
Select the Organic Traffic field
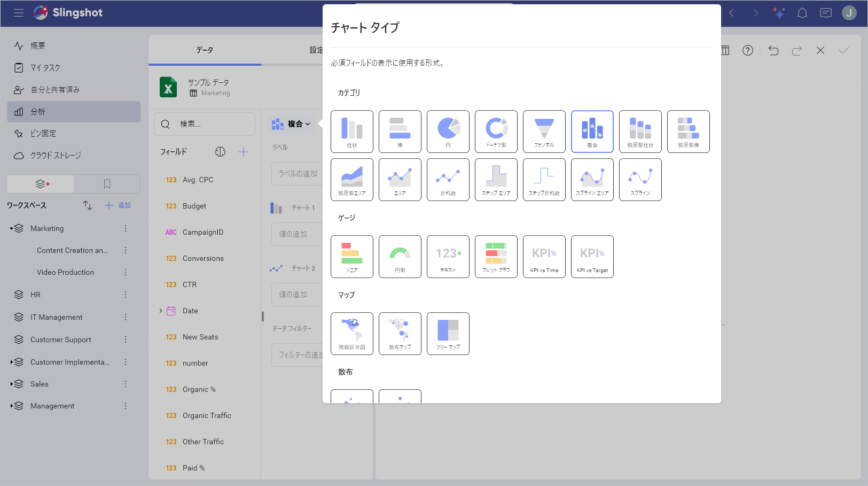pyautogui.click(x=207, y=415)
